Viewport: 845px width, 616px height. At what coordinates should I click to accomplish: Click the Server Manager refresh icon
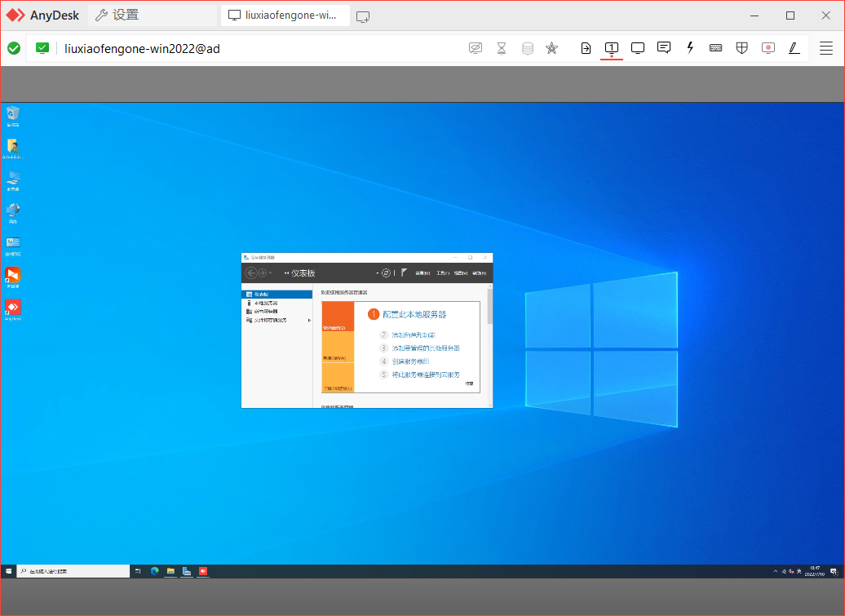pyautogui.click(x=387, y=273)
